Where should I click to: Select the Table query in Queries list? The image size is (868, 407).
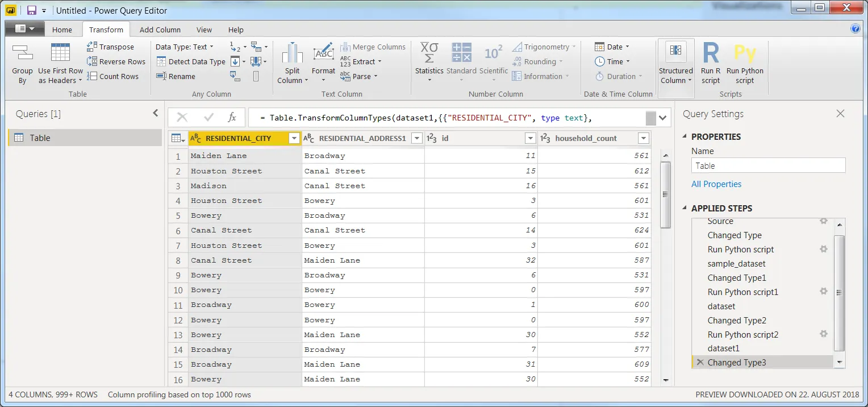pos(85,138)
